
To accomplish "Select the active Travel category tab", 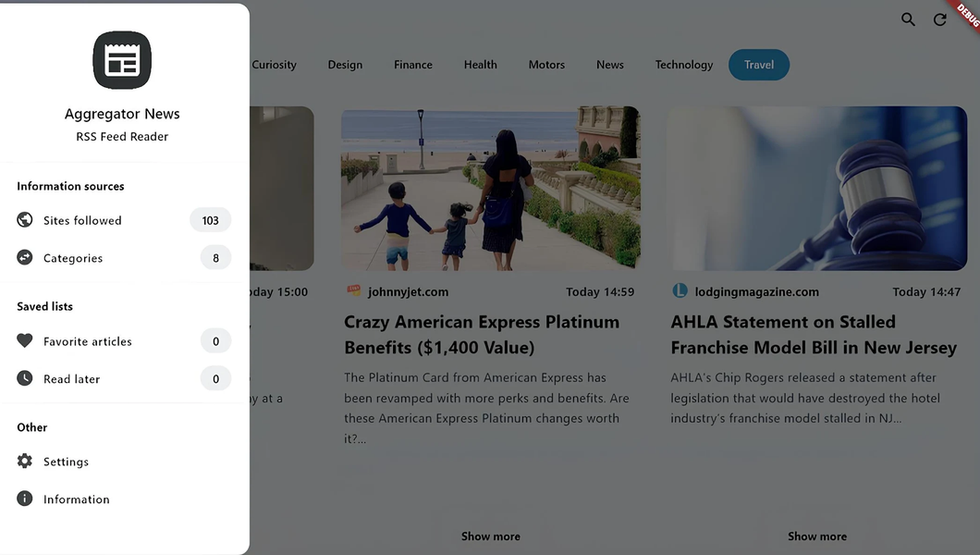I will (759, 65).
